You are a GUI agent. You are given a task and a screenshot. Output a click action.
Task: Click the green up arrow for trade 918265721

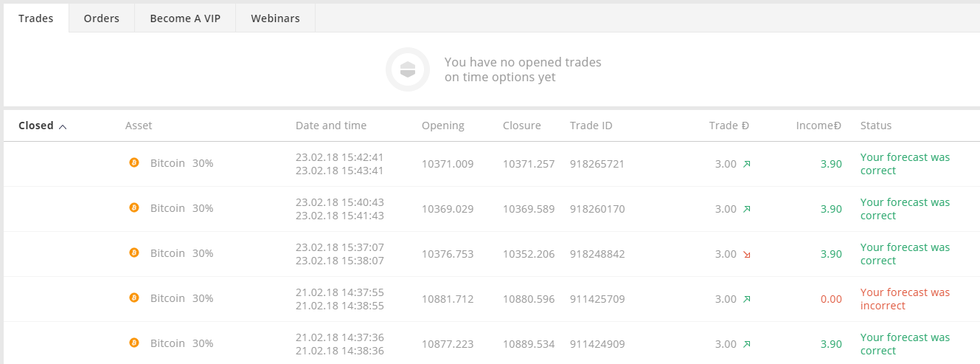(747, 164)
